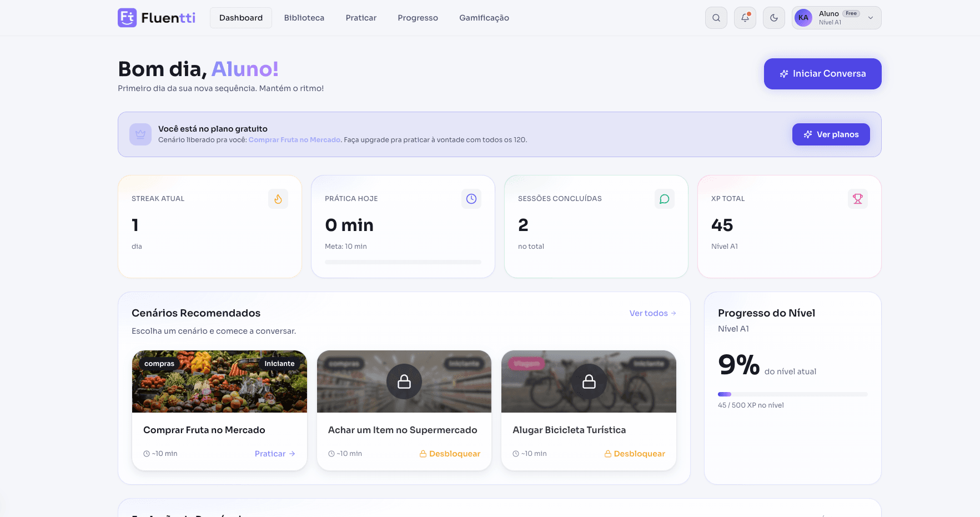Click the level progress bar at 9%
The width and height of the screenshot is (980, 517).
[x=793, y=394]
